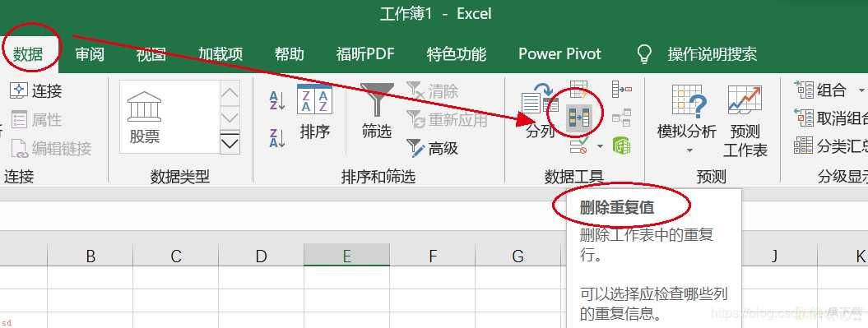
Task: Expand the Group (组合) dropdown arrow
Action: tap(861, 90)
